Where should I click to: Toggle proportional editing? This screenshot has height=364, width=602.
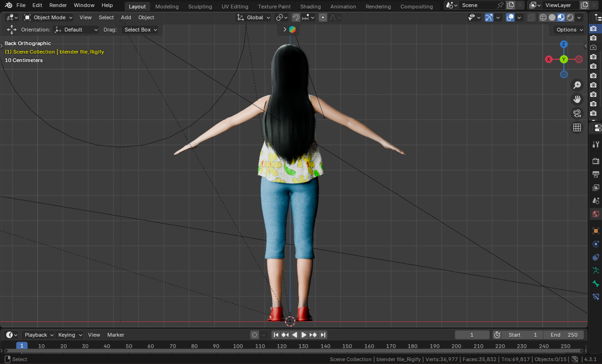pyautogui.click(x=323, y=18)
